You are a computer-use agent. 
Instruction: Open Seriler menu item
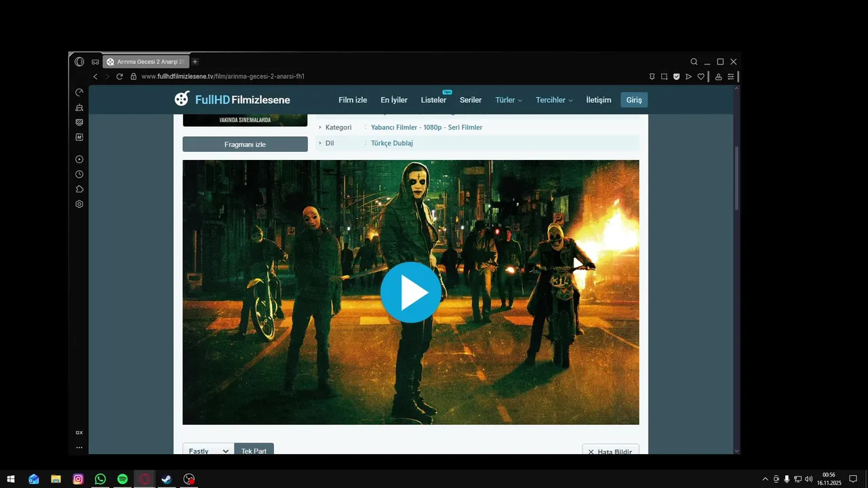coord(471,100)
